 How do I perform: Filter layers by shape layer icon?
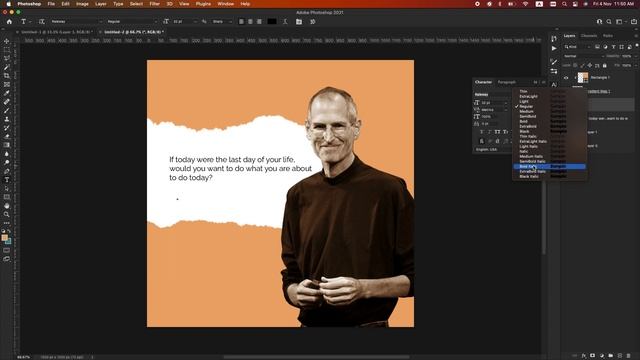622,47
